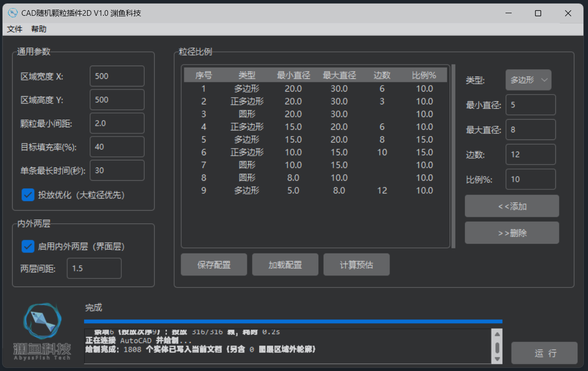Click the <<添加 button
Screen dimensions: 588x371
click(x=512, y=206)
